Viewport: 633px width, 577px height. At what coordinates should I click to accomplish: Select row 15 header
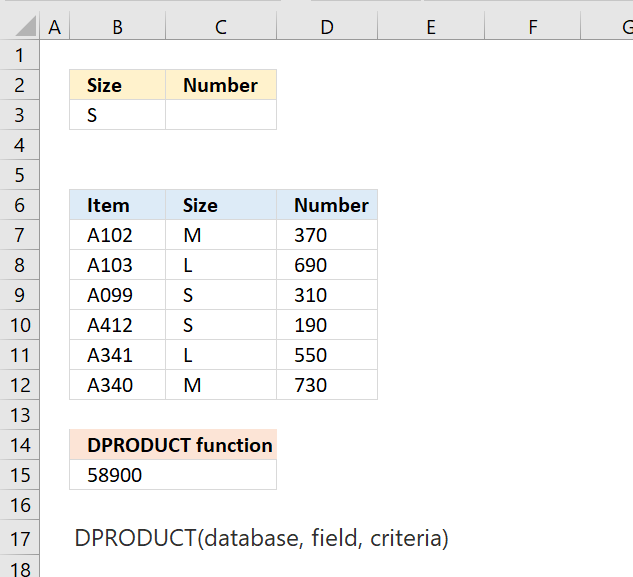click(19, 475)
